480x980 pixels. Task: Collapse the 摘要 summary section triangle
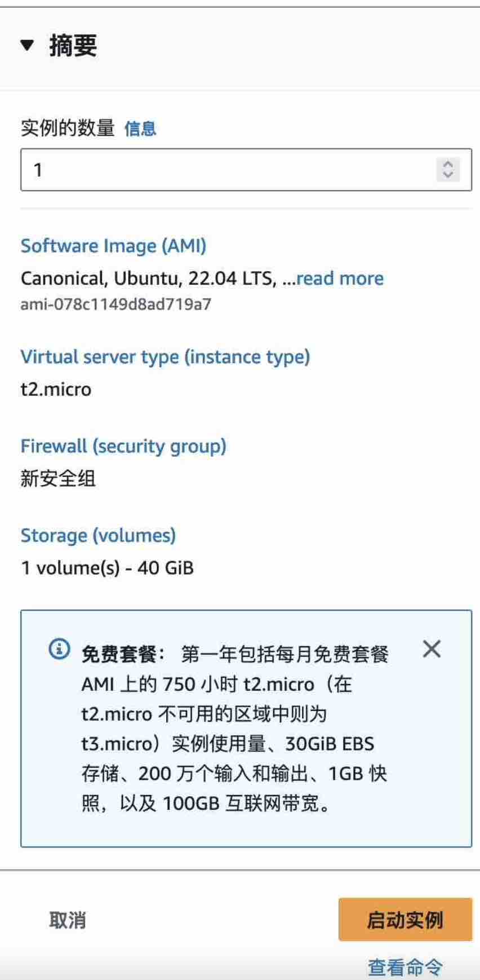[x=27, y=45]
